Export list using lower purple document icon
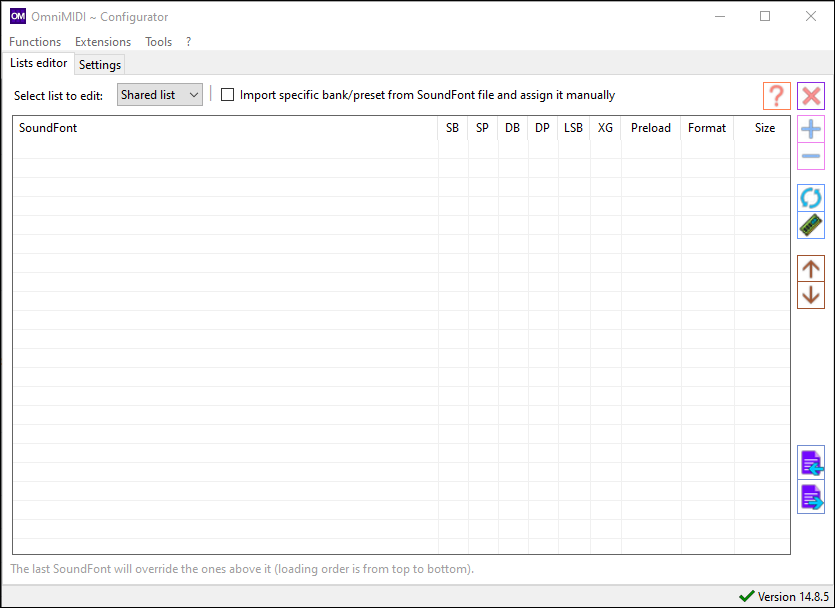This screenshot has width=835, height=608. (x=811, y=497)
